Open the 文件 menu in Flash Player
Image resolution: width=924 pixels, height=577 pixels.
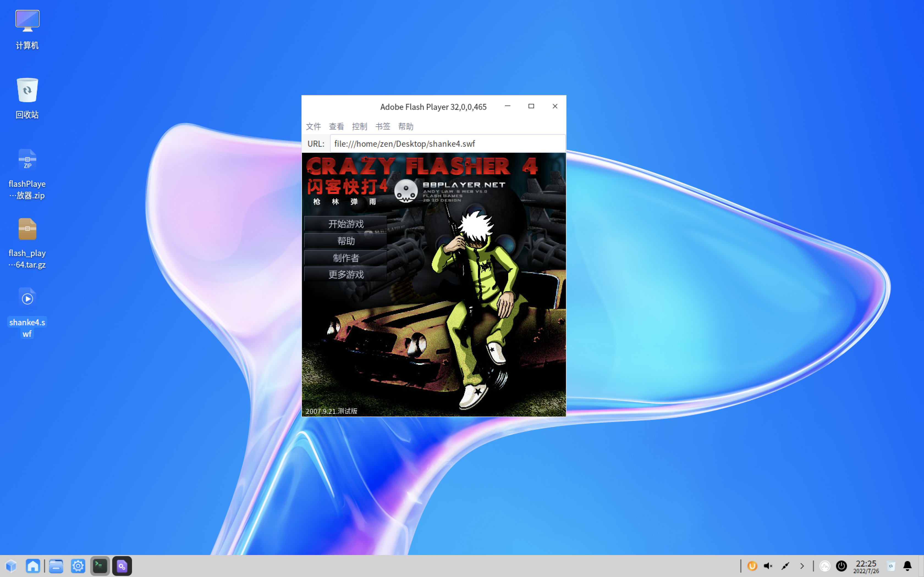(313, 126)
